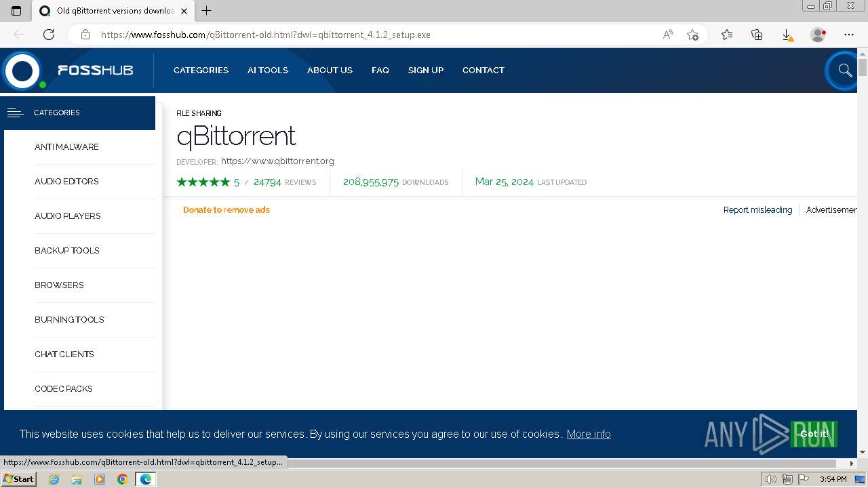This screenshot has height=488, width=868.
Task: Open the AI TOOLS nav item
Action: (268, 70)
